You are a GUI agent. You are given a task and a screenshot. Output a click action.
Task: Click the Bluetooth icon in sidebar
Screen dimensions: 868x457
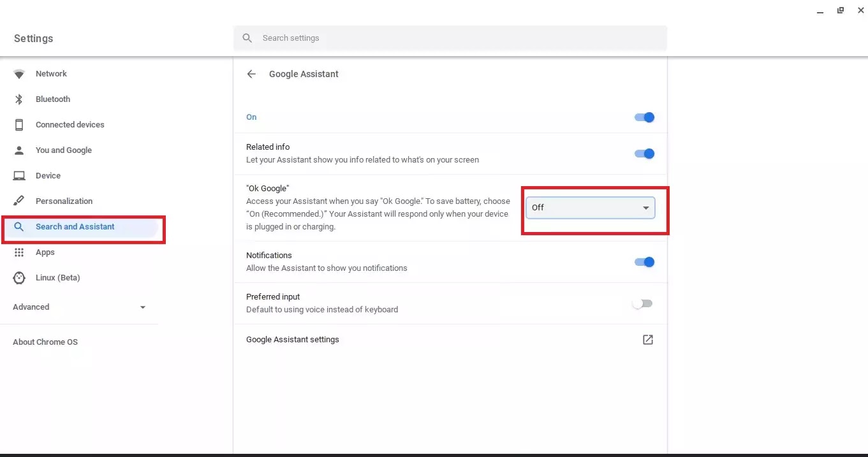[x=19, y=99]
